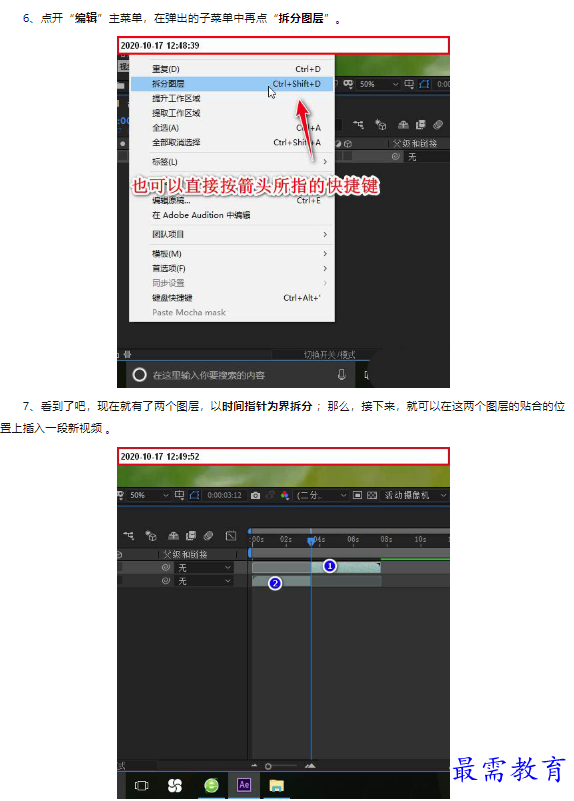This screenshot has width=574, height=801.
Task: Click first layer's parent pick whip
Action: click(x=166, y=568)
